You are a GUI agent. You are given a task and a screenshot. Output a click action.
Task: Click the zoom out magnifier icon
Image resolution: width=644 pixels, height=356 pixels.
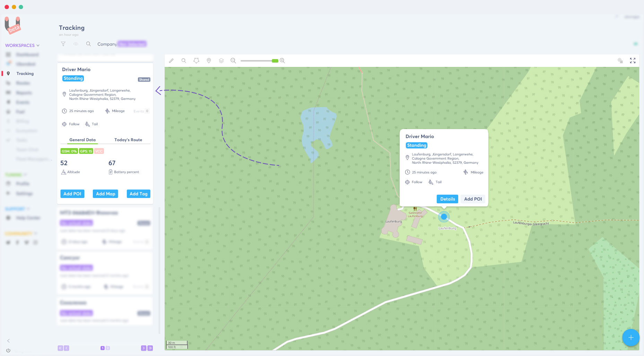pyautogui.click(x=233, y=61)
